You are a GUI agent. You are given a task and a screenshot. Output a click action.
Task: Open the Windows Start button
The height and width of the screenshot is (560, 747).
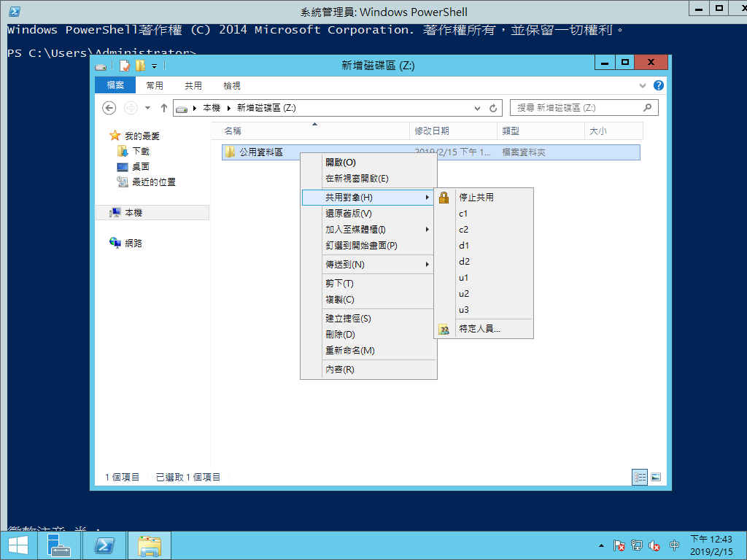click(x=18, y=545)
